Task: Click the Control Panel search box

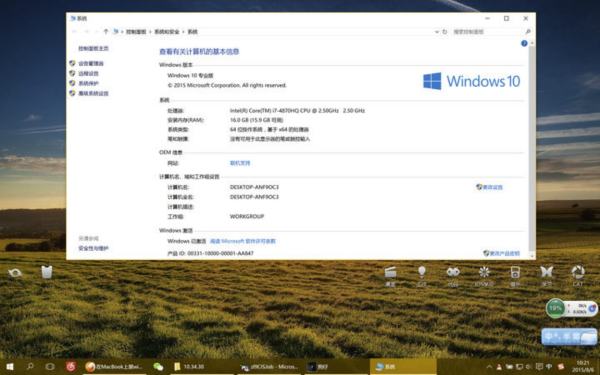Action: click(489, 32)
